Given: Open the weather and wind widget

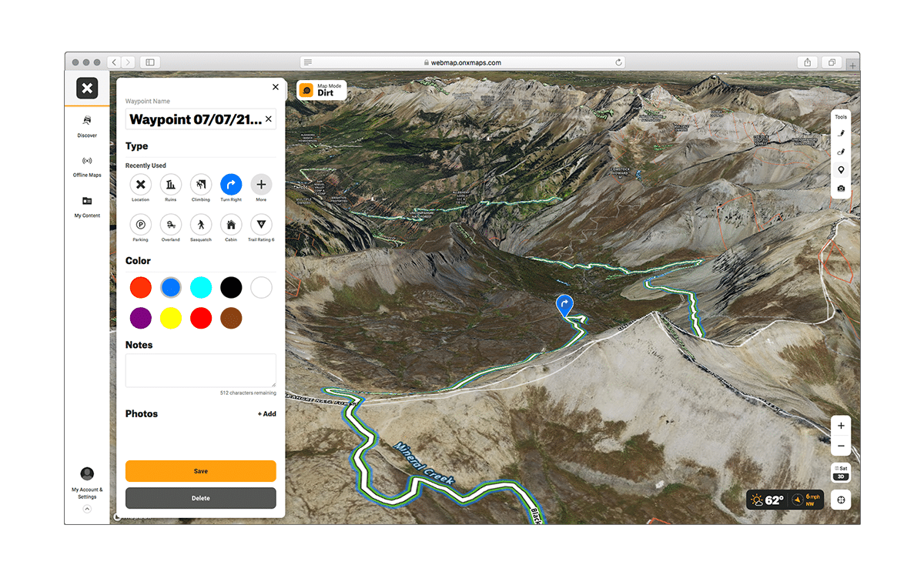Looking at the screenshot, I should click(785, 500).
